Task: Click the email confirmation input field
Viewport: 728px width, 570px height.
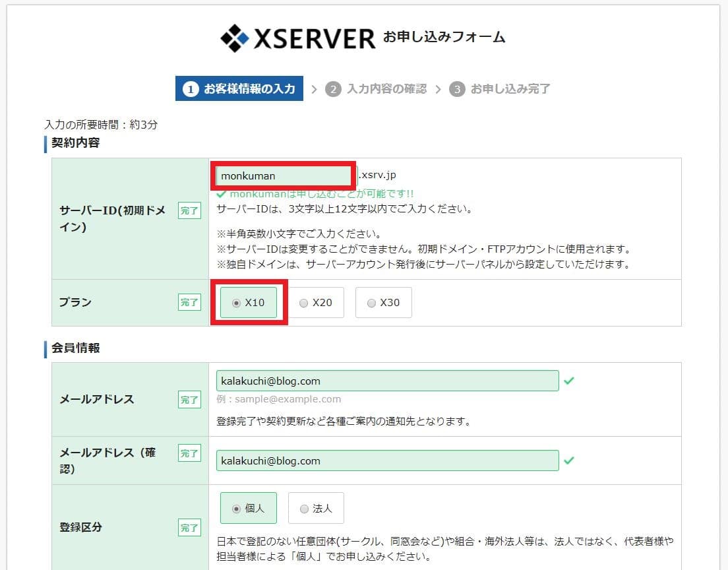Action: [387, 460]
